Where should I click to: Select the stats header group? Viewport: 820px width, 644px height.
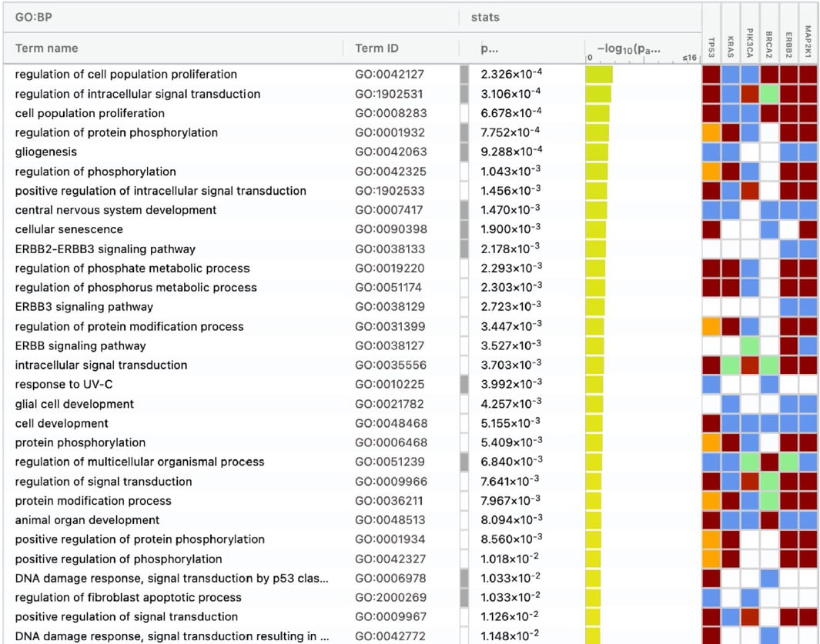(485, 17)
